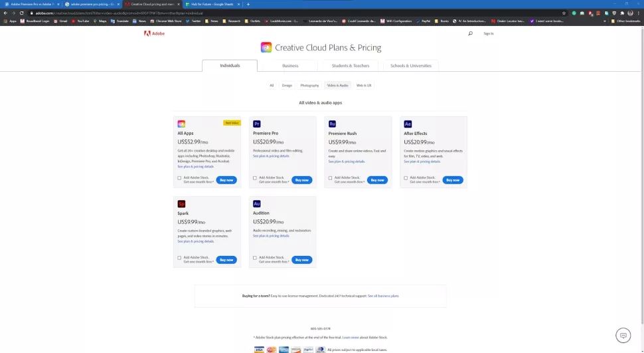Click the Adobe logo in header
Screen dimensions: 644x353
pyautogui.click(x=155, y=33)
